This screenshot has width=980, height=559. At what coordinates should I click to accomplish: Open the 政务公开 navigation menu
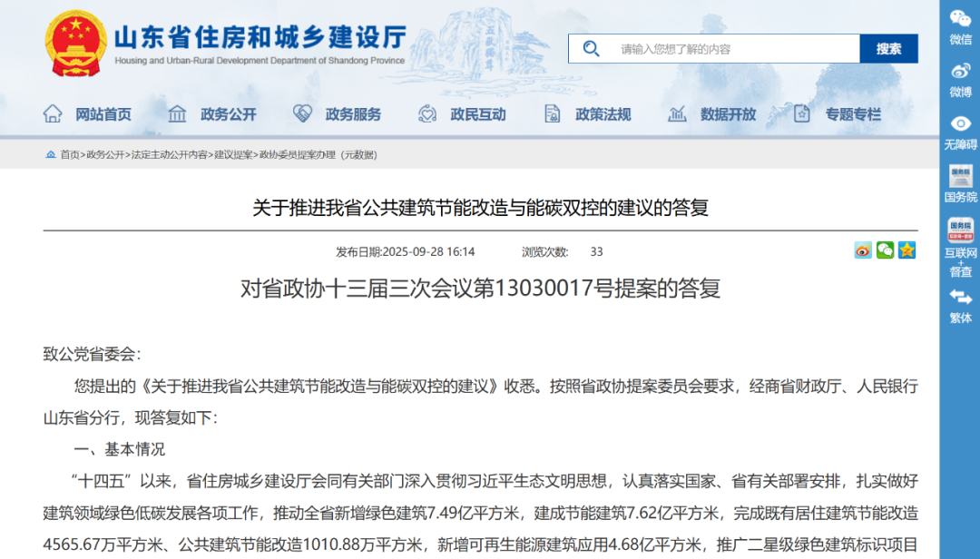pos(212,114)
